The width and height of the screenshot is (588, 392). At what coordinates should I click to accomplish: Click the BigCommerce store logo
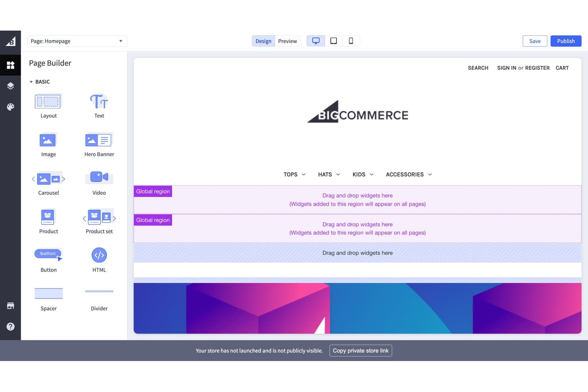pos(358,112)
